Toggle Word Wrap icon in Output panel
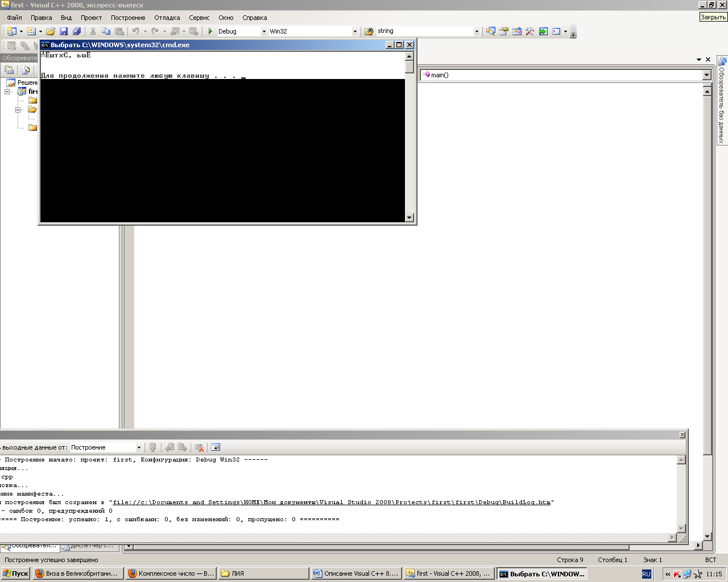 pos(215,447)
